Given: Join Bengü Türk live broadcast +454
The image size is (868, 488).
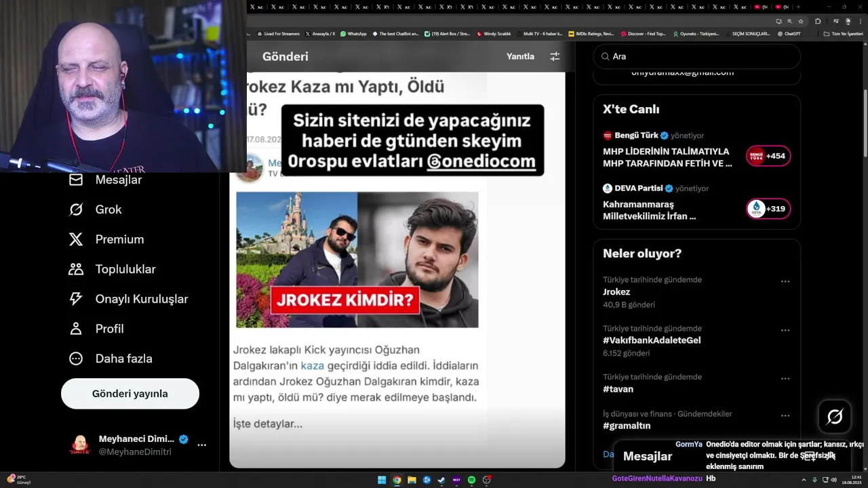Looking at the screenshot, I should (768, 156).
